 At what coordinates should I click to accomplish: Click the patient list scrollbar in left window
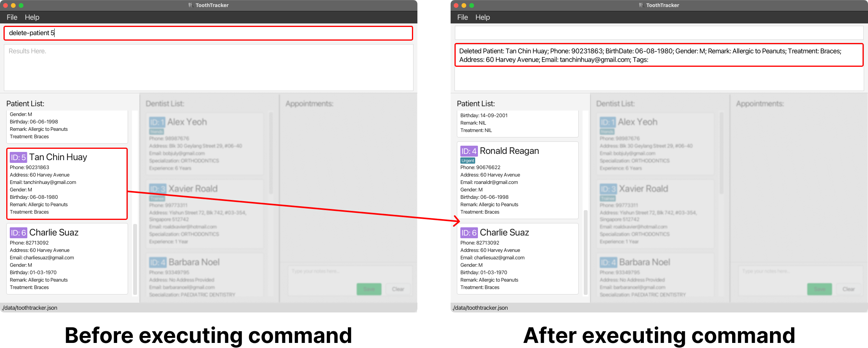[135, 259]
